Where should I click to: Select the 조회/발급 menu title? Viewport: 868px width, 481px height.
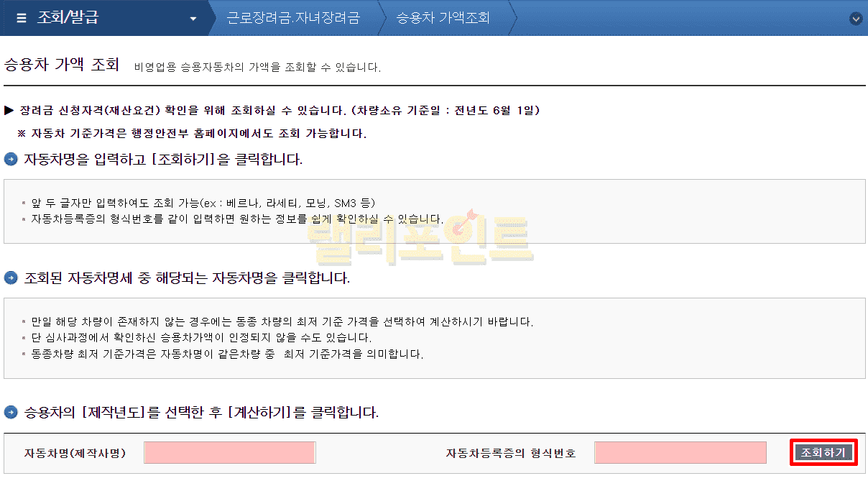click(x=68, y=18)
